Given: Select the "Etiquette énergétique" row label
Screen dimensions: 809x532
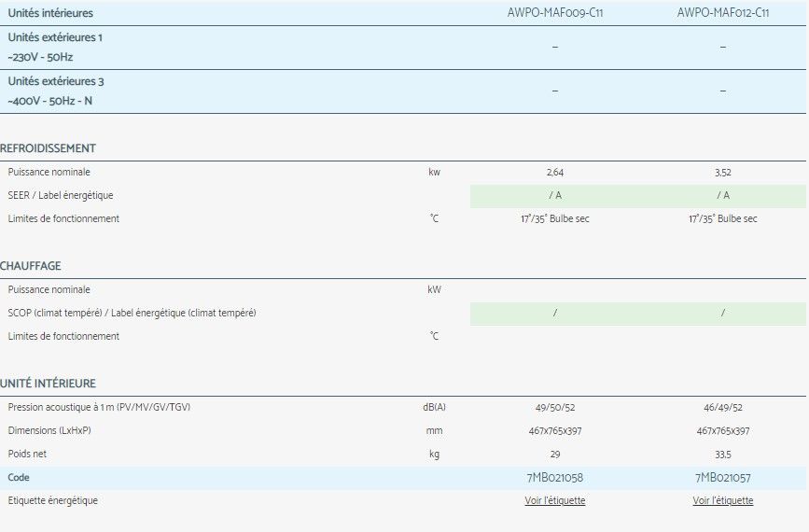Looking at the screenshot, I should [x=52, y=500].
